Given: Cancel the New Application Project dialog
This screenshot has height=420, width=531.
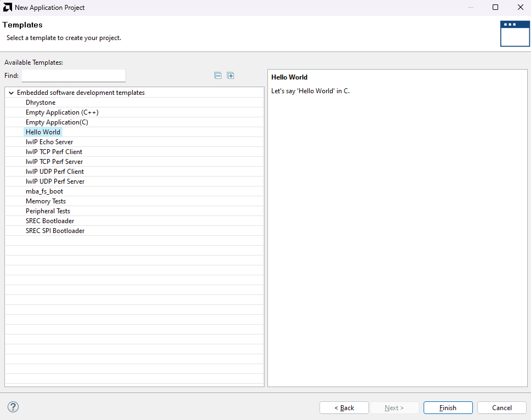Looking at the screenshot, I should click(x=501, y=408).
